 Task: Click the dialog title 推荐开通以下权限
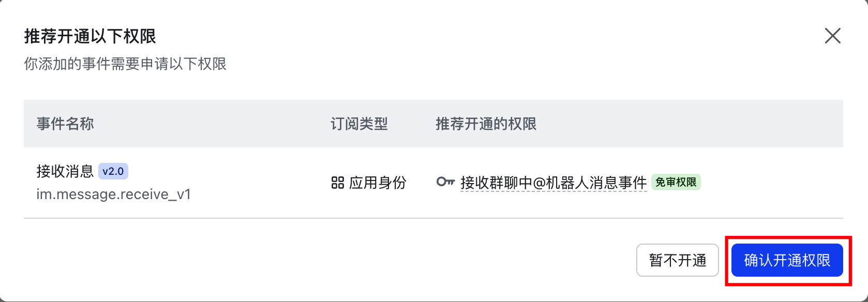(x=90, y=36)
